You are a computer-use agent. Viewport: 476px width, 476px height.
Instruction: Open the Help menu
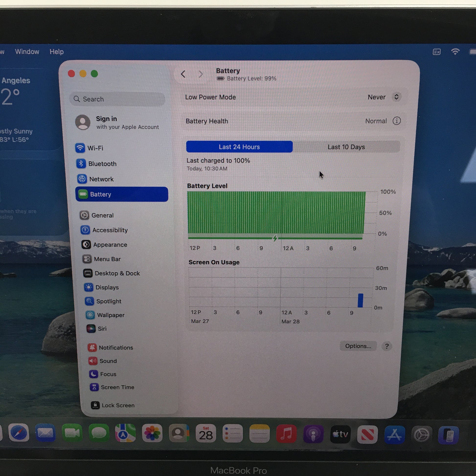[57, 52]
